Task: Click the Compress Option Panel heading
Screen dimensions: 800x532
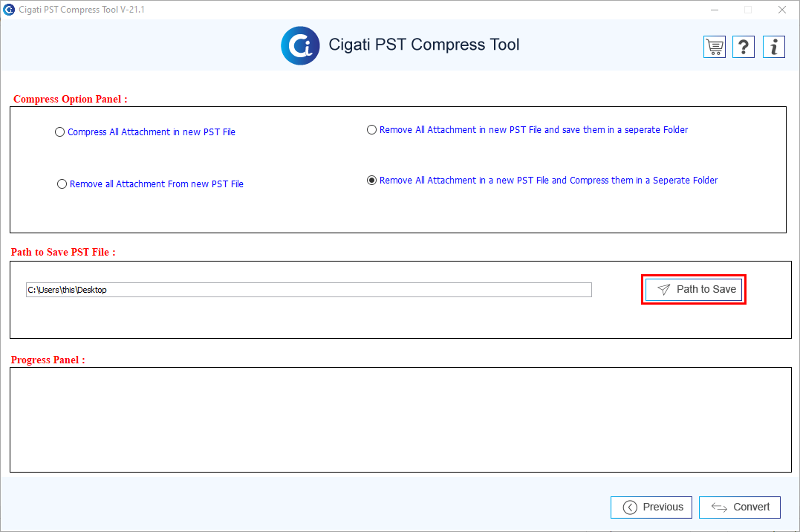Action: point(71,99)
